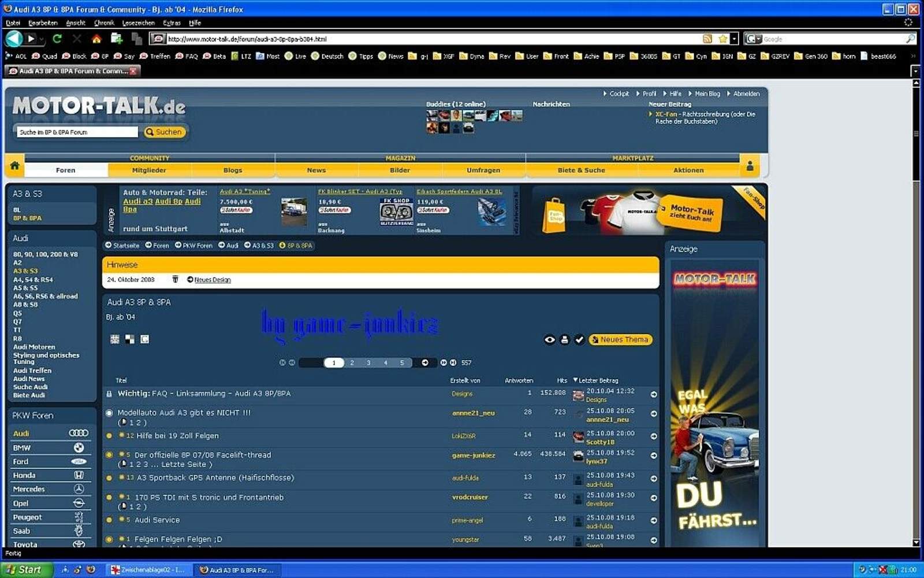The image size is (924, 578).
Task: Click the new tab plus icon in toolbar
Action: coord(117,39)
